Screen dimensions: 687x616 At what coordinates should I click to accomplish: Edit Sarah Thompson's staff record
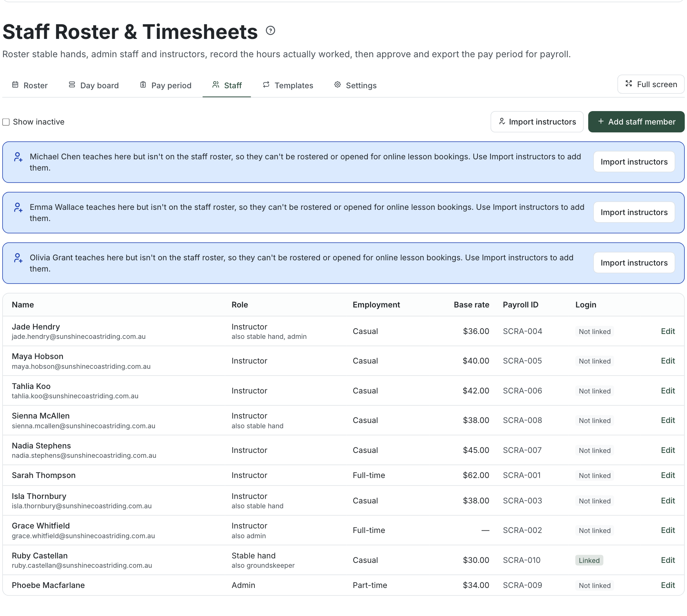[x=668, y=475]
